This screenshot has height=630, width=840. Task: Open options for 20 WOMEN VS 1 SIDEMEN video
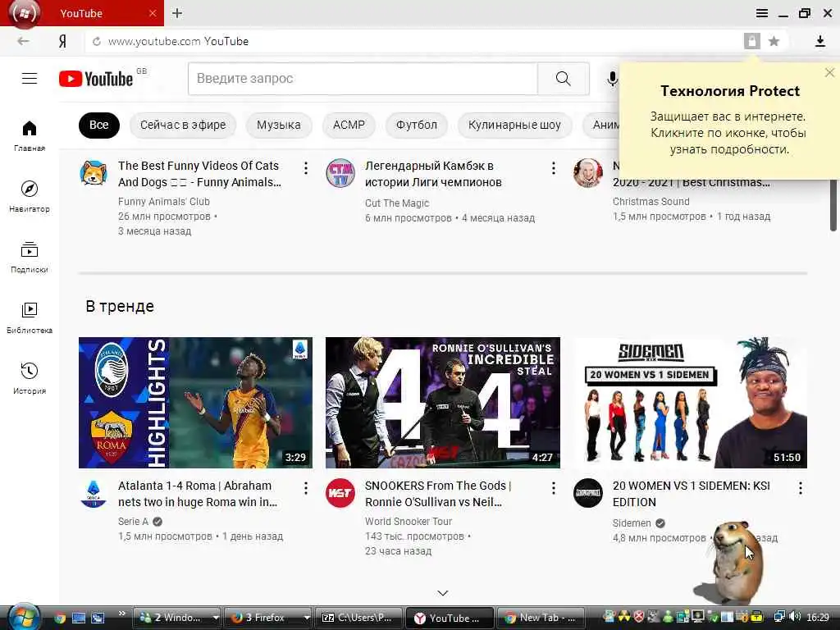pos(801,488)
